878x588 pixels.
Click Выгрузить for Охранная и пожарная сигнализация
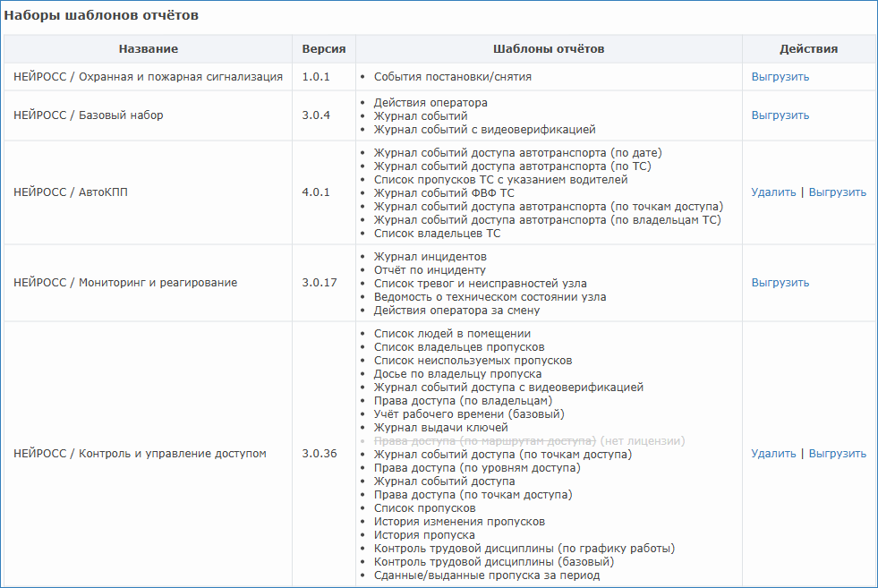click(x=780, y=77)
